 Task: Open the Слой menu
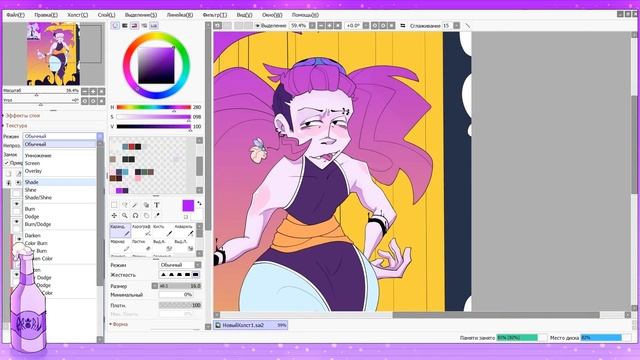107,15
